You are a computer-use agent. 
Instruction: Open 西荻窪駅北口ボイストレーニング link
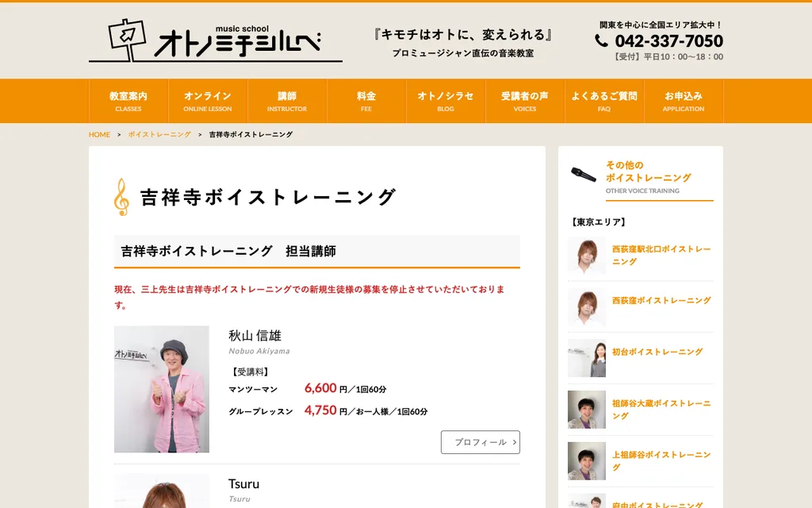coord(661,255)
